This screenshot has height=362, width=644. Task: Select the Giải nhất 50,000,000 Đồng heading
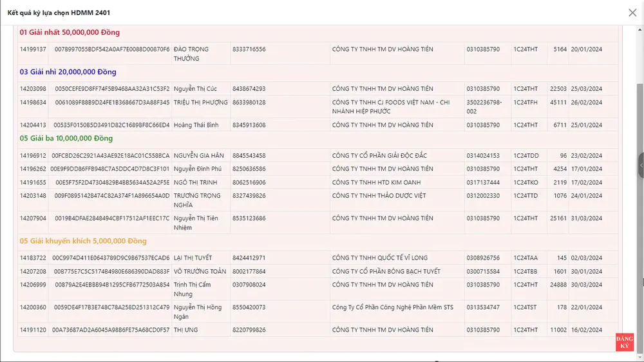click(x=70, y=33)
